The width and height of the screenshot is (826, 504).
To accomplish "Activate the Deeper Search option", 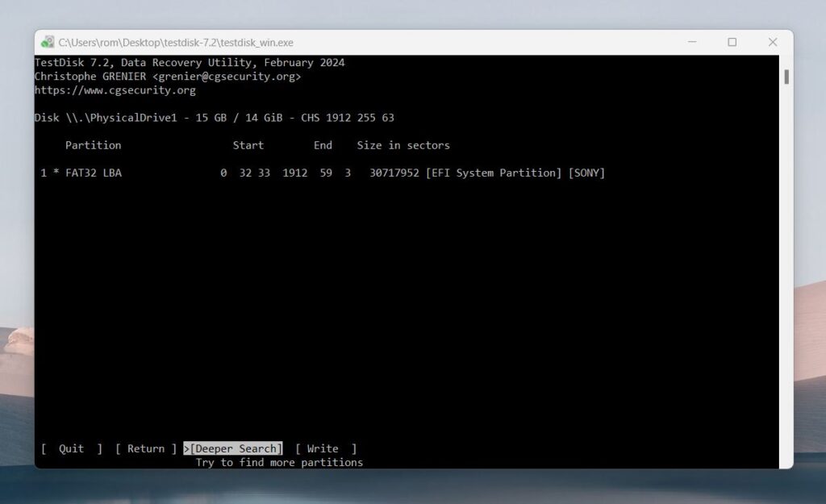I will pyautogui.click(x=236, y=448).
